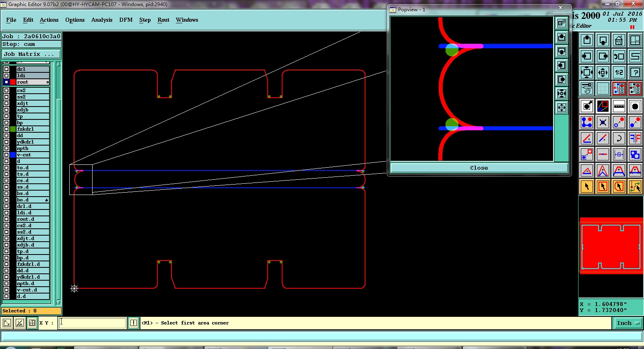Open the File menu

click(11, 20)
